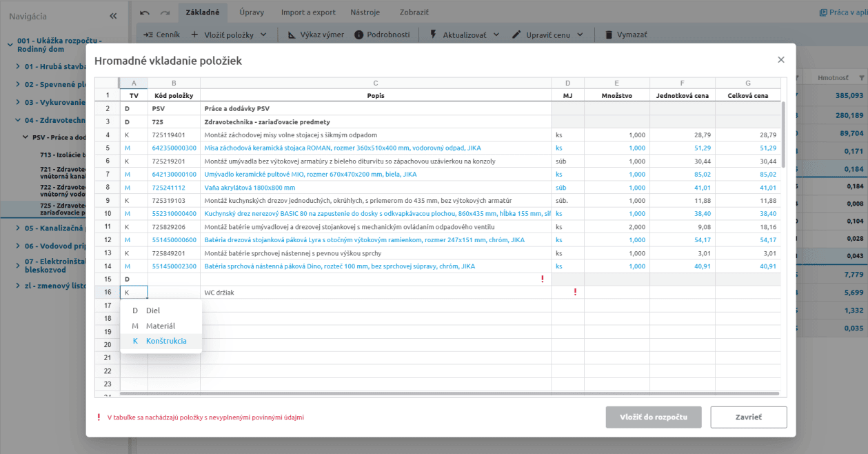Click the Hmotnosť column filter icon
The height and width of the screenshot is (454, 868).
(861, 78)
